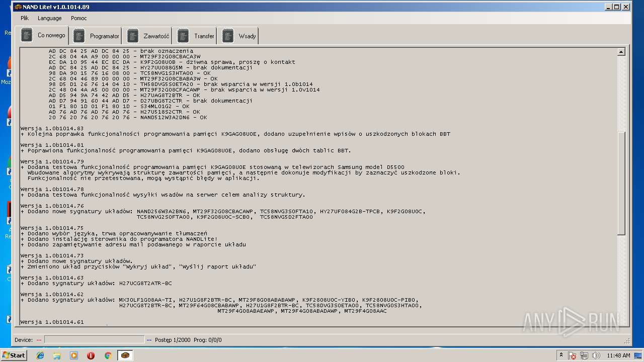Click the 'Dodano instalację sterownika' line
Screen dimensions: 644x362
(119, 239)
